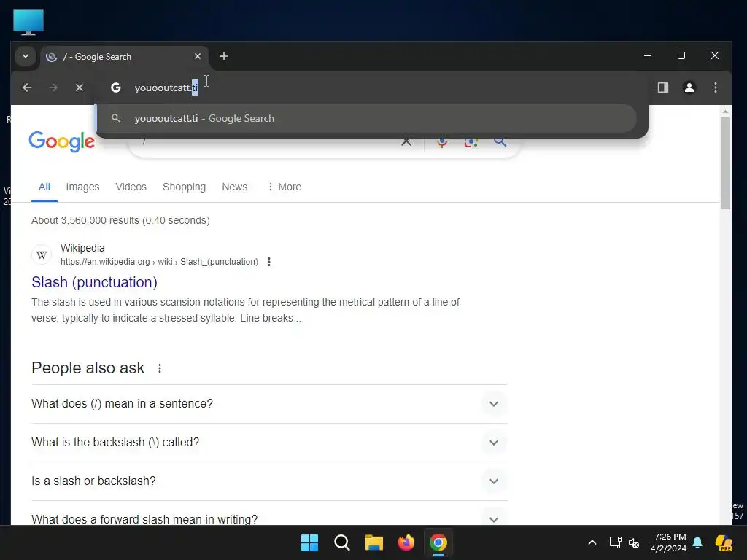Select the All results tab

coord(44,187)
